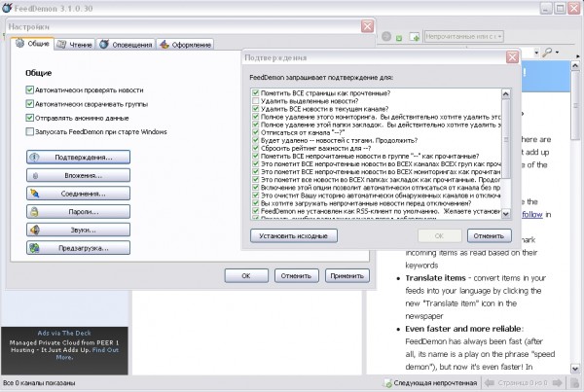
Task: Open search field dropdown arrow left of magnifier
Action: pyautogui.click(x=536, y=53)
